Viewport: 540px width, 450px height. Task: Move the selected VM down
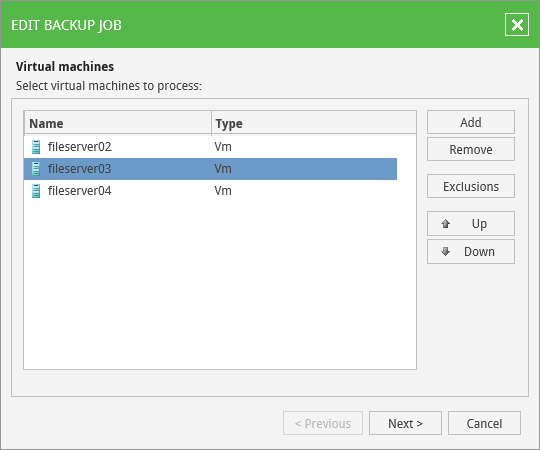click(x=471, y=252)
